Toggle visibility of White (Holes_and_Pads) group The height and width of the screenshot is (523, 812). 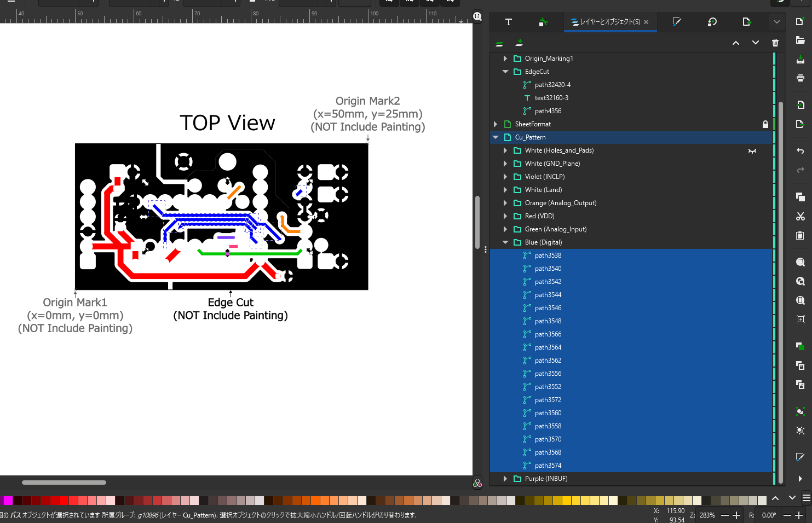(x=752, y=150)
